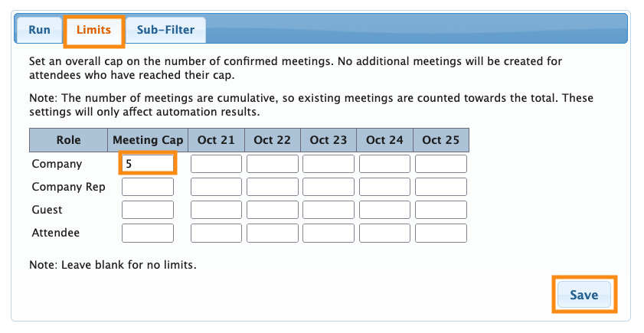Switch to the Limits tab
This screenshot has height=333, width=644.
[93, 31]
